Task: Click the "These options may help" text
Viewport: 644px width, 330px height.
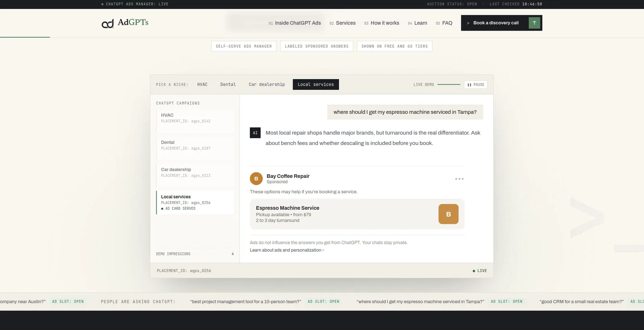Action: tap(303, 192)
